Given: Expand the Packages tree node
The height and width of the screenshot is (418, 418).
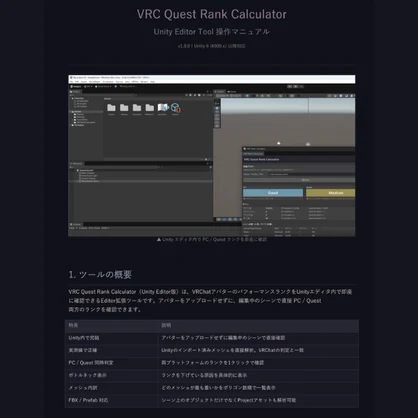Looking at the screenshot, I should (x=78, y=125).
